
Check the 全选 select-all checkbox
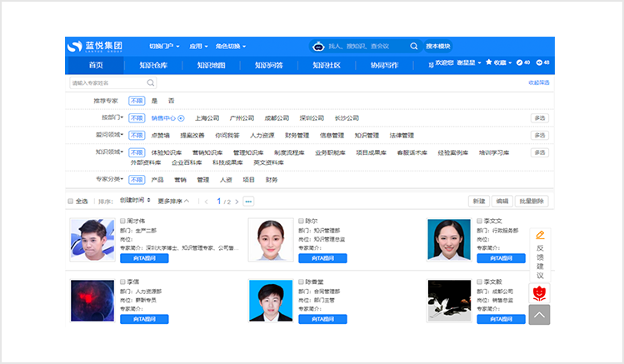(x=70, y=202)
